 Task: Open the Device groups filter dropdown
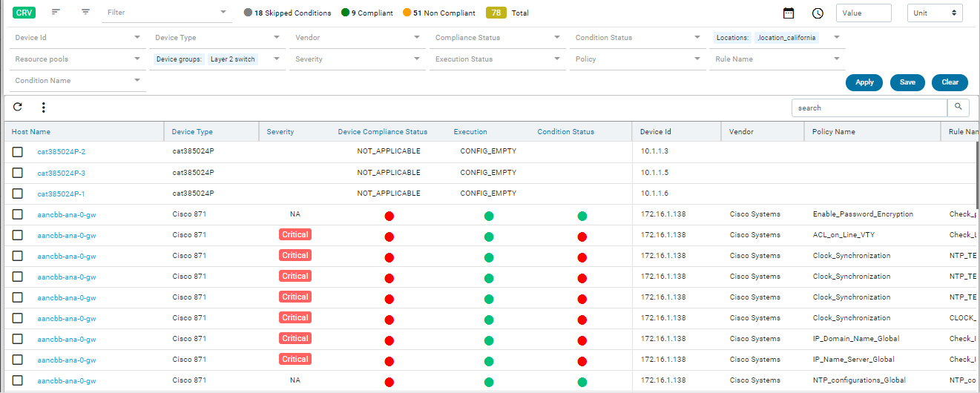[277, 59]
